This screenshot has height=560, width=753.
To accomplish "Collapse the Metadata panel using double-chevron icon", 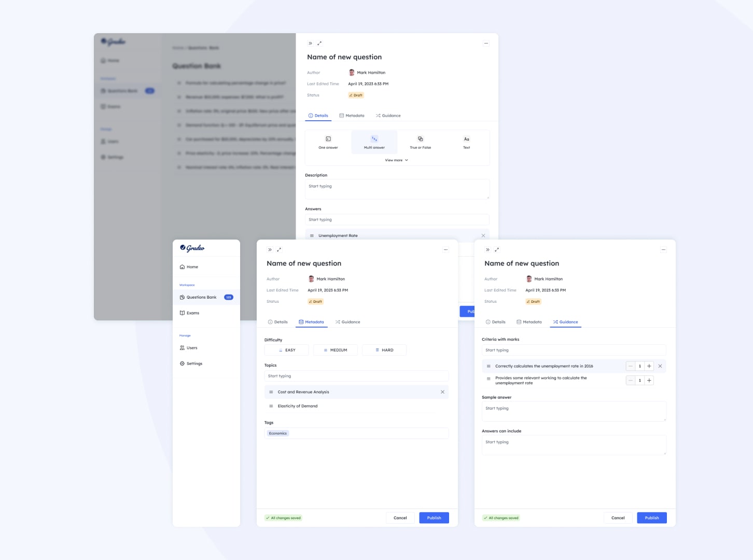I will (x=270, y=250).
